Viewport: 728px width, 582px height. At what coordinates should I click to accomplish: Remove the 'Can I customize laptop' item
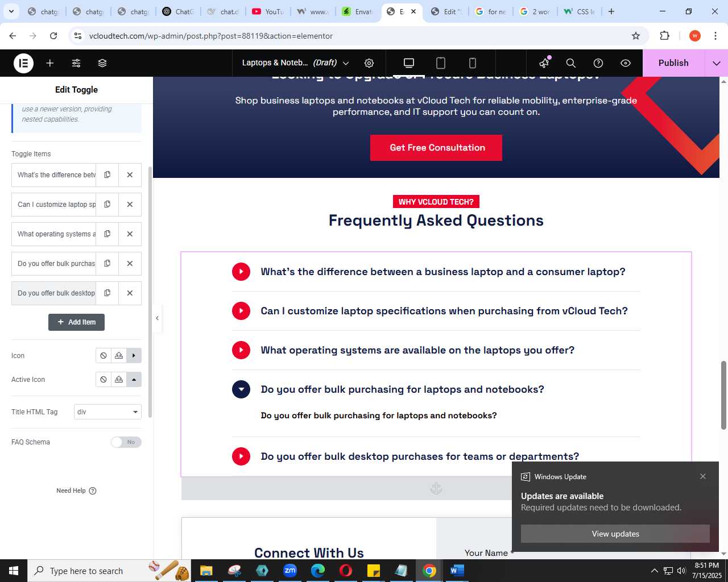(x=130, y=205)
